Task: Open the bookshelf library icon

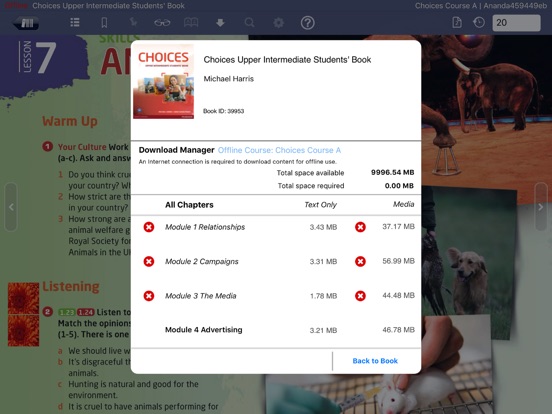Action: (26, 23)
